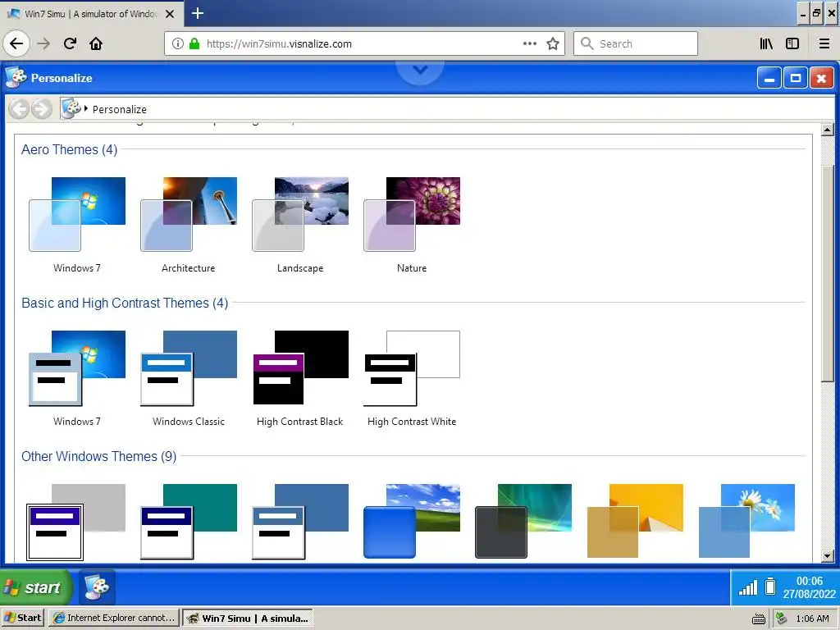The width and height of the screenshot is (840, 630).
Task: Pick the orange Windows 8 style theme
Action: click(635, 522)
